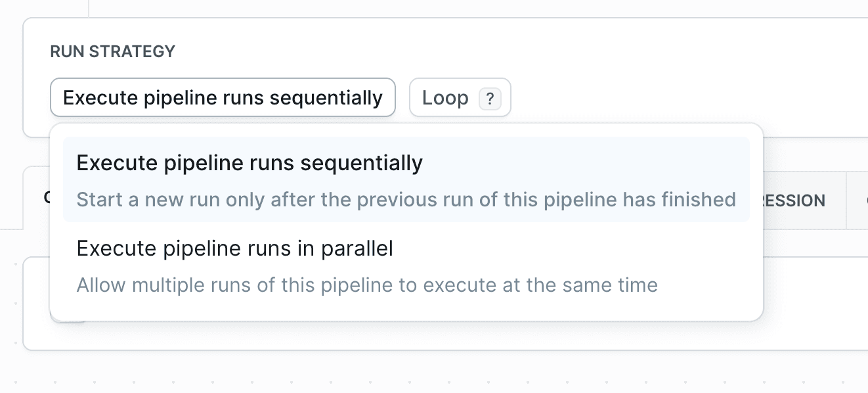
Task: Click the RUN STRATEGY label
Action: pyautogui.click(x=112, y=51)
